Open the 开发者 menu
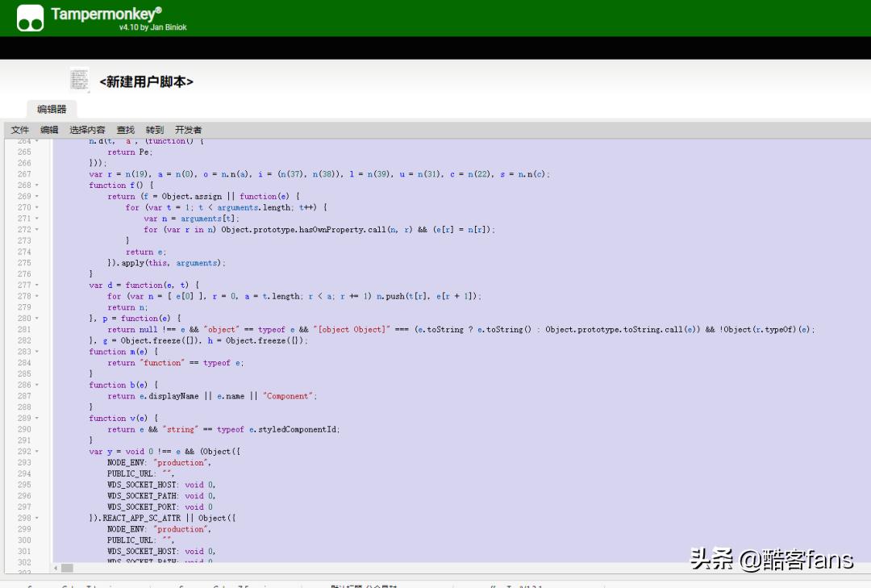871x588 pixels. (188, 130)
